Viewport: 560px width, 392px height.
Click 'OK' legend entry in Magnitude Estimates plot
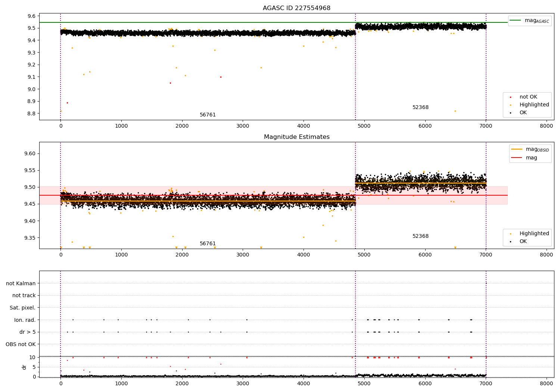[523, 242]
